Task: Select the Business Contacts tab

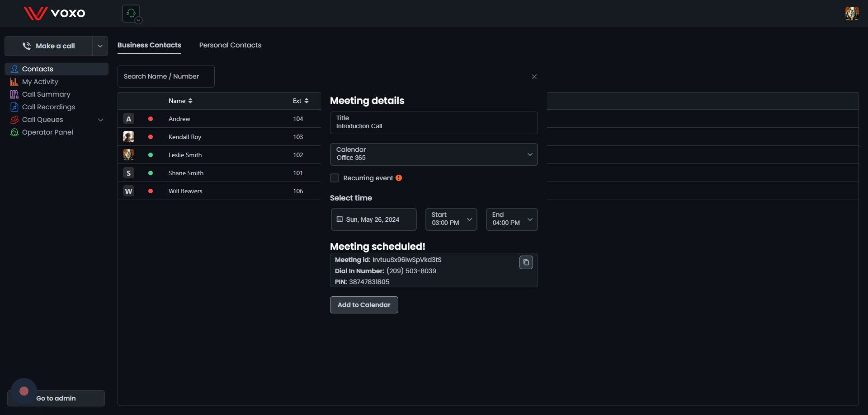Action: [149, 45]
